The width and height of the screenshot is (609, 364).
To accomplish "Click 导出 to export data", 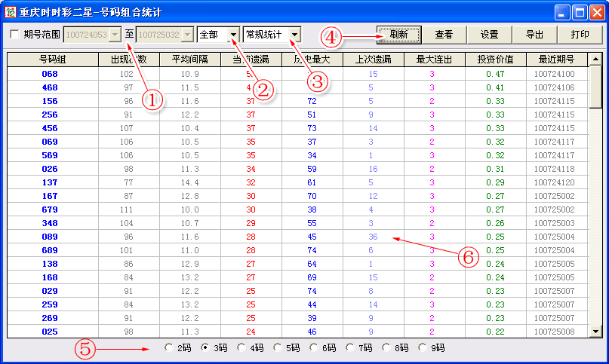I will coord(534,35).
